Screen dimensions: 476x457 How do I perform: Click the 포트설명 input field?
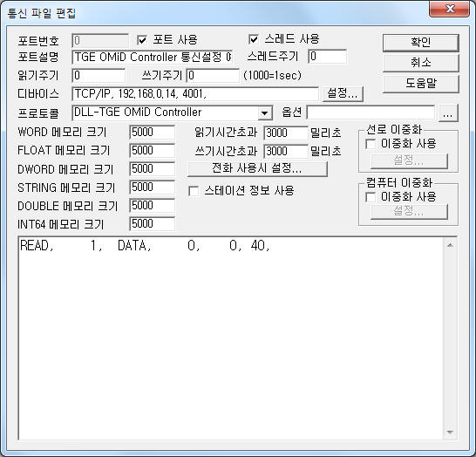click(x=153, y=57)
